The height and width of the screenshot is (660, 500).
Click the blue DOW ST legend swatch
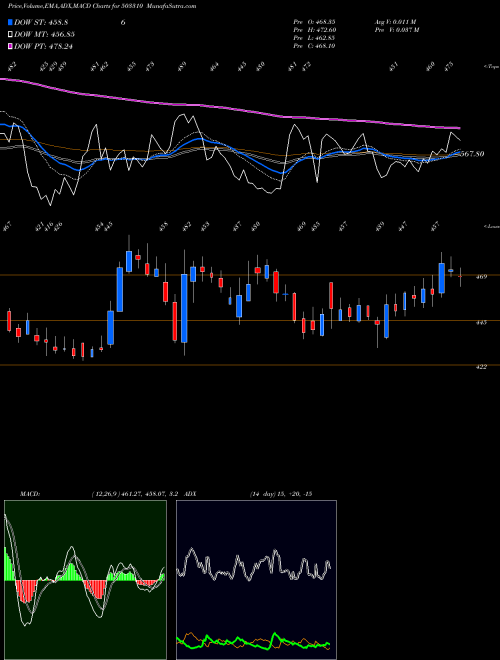(x=10, y=22)
